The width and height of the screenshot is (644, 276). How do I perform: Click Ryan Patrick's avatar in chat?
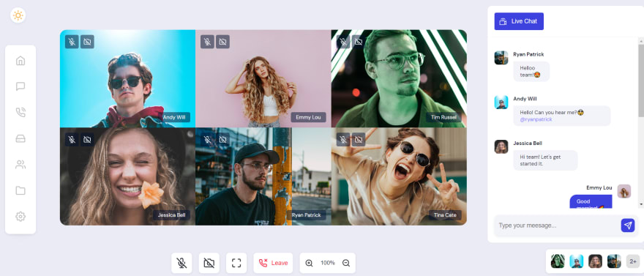click(501, 58)
